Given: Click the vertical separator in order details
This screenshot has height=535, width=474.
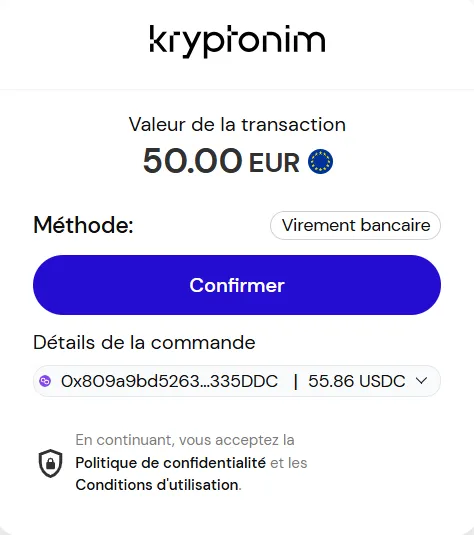Looking at the screenshot, I should click(x=296, y=381).
